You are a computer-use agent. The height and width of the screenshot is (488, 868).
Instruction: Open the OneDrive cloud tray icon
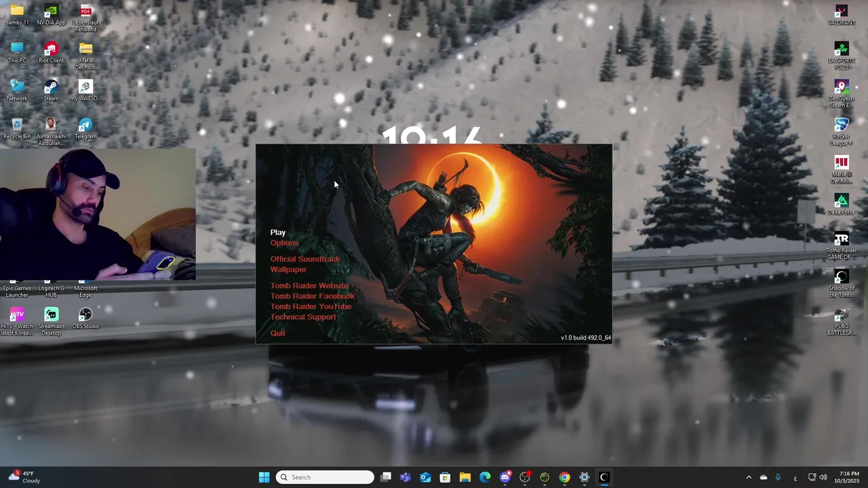(x=764, y=477)
